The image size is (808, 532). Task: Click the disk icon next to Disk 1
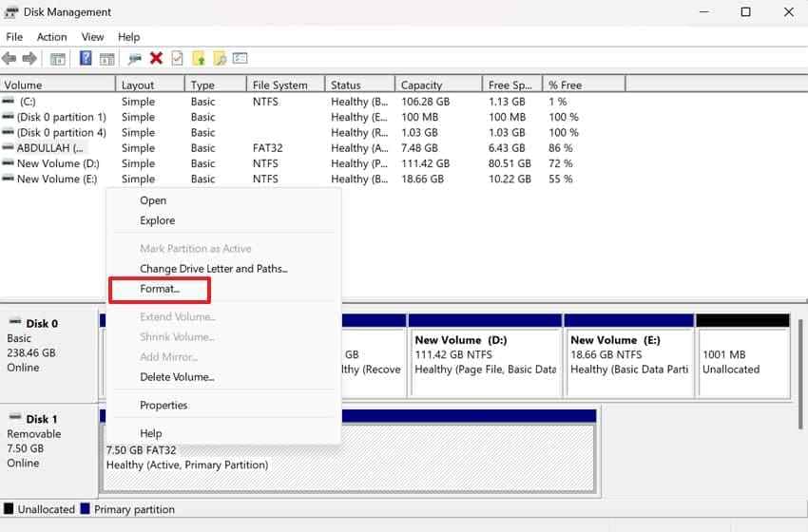tap(15, 418)
